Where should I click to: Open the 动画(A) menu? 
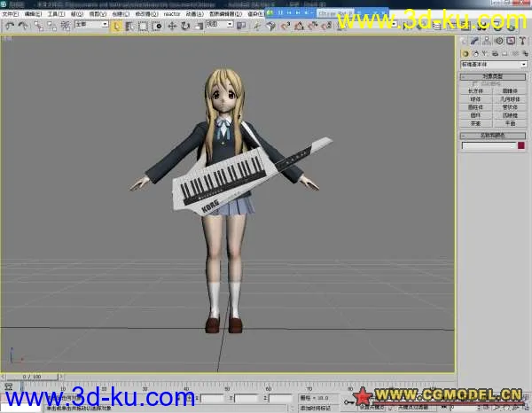(195, 14)
